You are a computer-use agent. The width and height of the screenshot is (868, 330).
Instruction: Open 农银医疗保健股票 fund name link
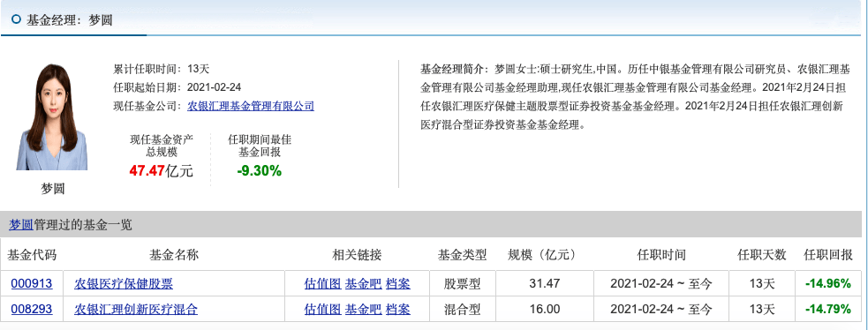124,283
